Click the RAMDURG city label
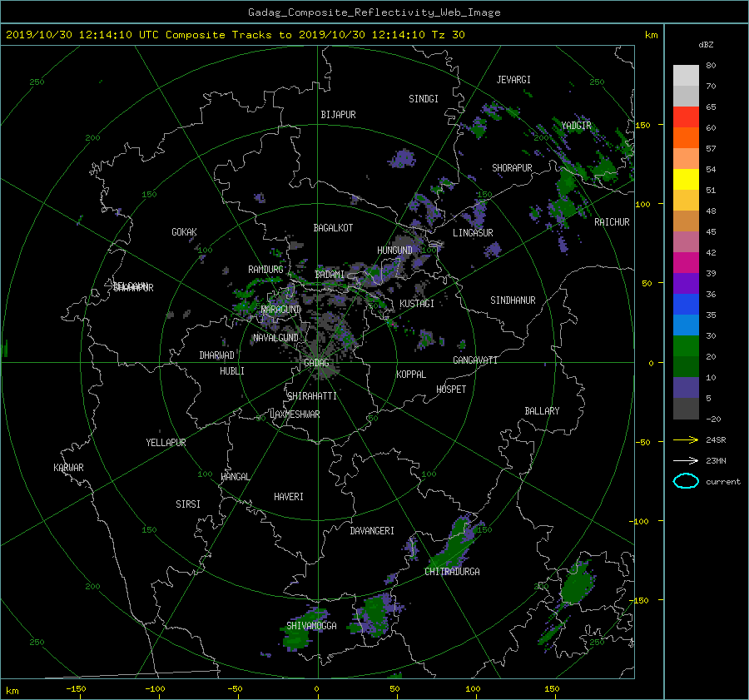This screenshot has height=700, width=749. click(265, 270)
